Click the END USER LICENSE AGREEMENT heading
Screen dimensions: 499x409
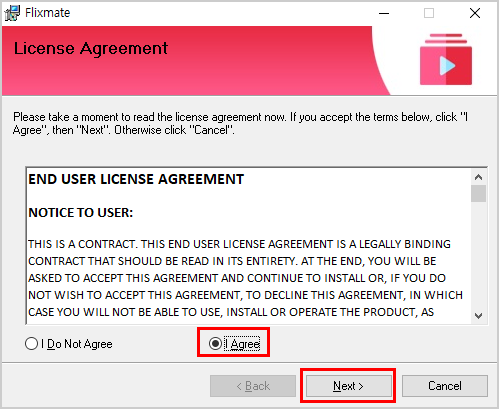136,179
